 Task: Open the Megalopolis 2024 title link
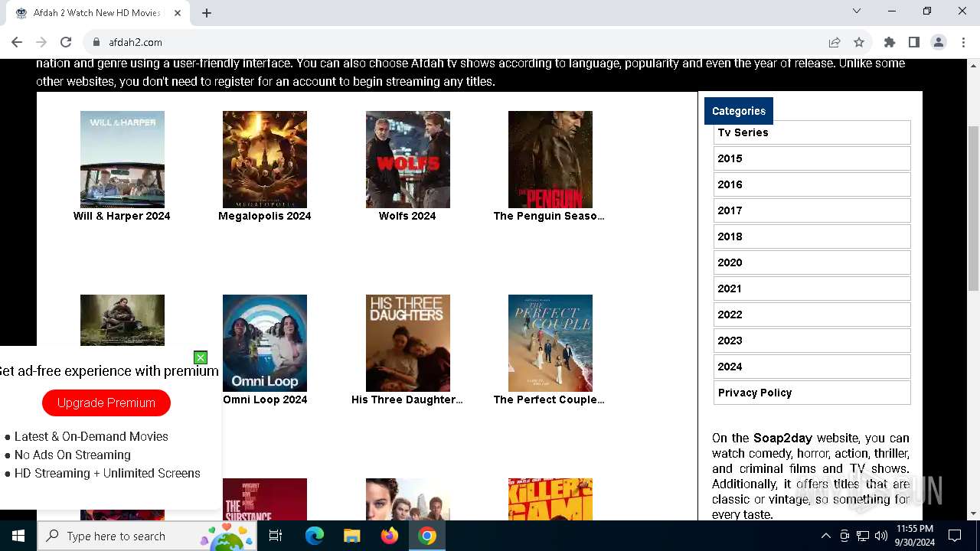265,216
